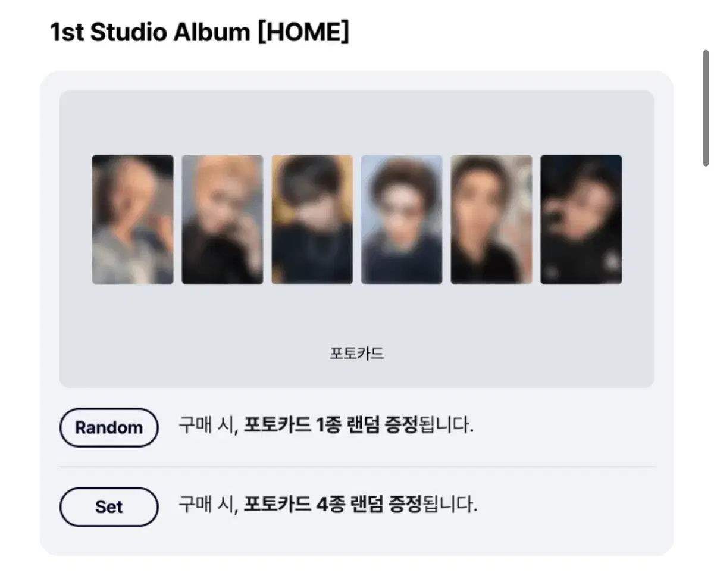Select the last dark photocard on the right
Image resolution: width=714 pixels, height=588 pixels.
click(x=581, y=220)
